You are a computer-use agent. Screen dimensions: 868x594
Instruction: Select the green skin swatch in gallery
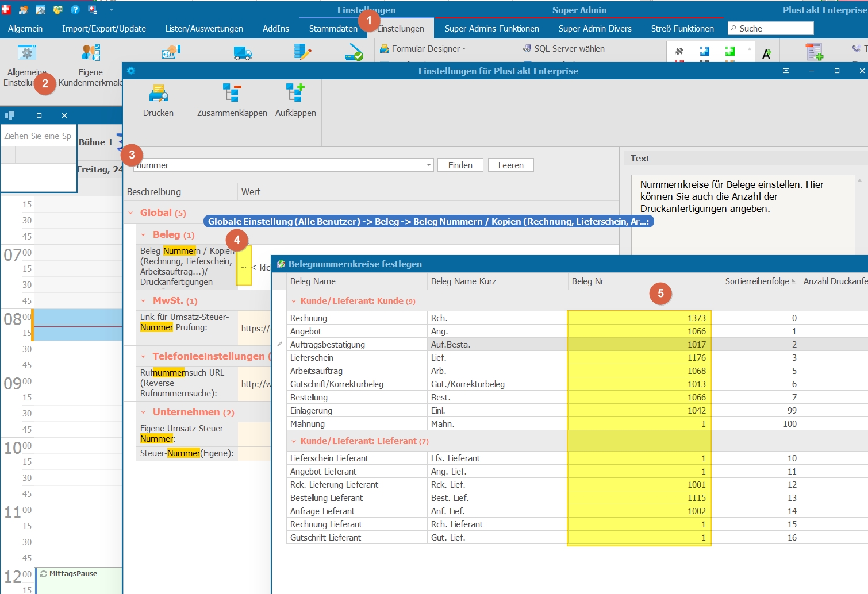[730, 51]
